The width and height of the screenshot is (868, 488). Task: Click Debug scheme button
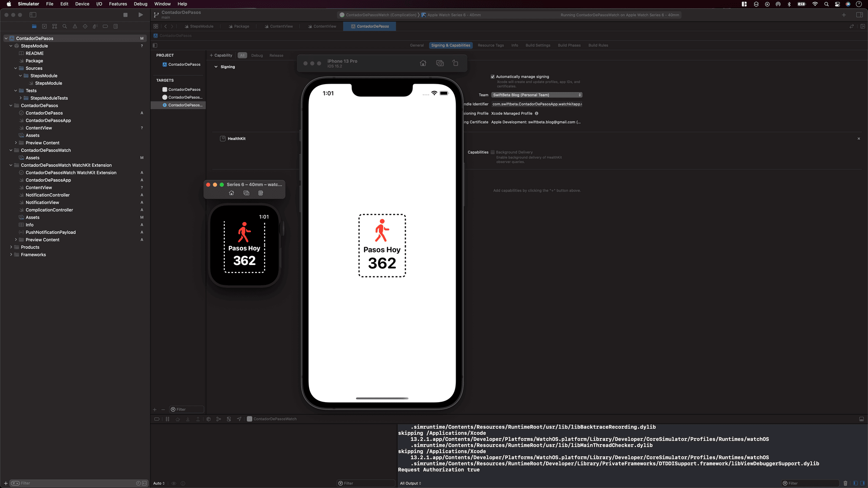256,55
